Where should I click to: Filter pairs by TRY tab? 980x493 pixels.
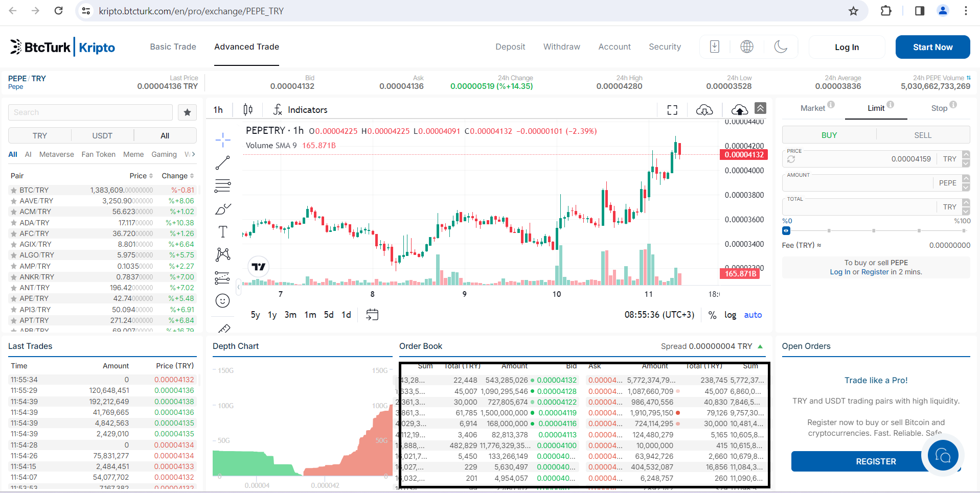(40, 135)
